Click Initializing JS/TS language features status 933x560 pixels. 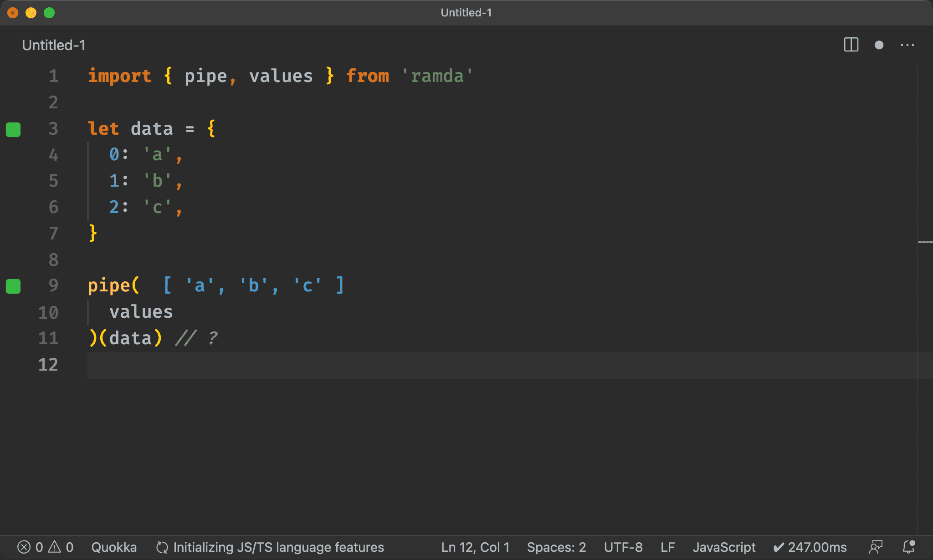pos(270,547)
